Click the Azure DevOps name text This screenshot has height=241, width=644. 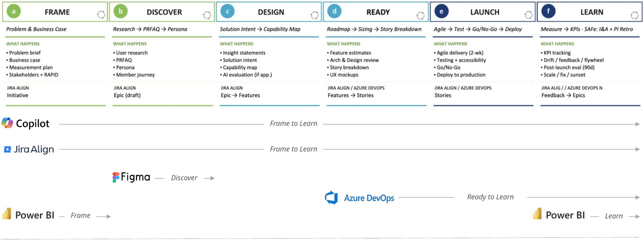point(369,198)
